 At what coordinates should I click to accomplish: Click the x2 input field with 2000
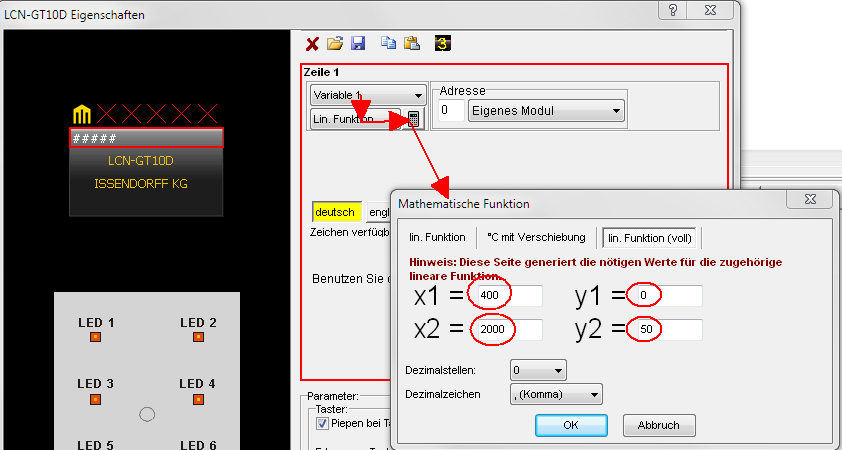pyautogui.click(x=508, y=329)
